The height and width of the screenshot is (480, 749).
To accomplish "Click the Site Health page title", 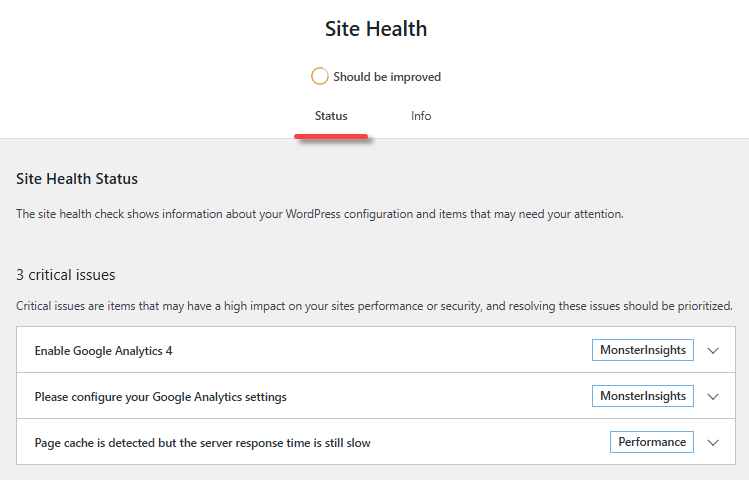I will [x=376, y=29].
